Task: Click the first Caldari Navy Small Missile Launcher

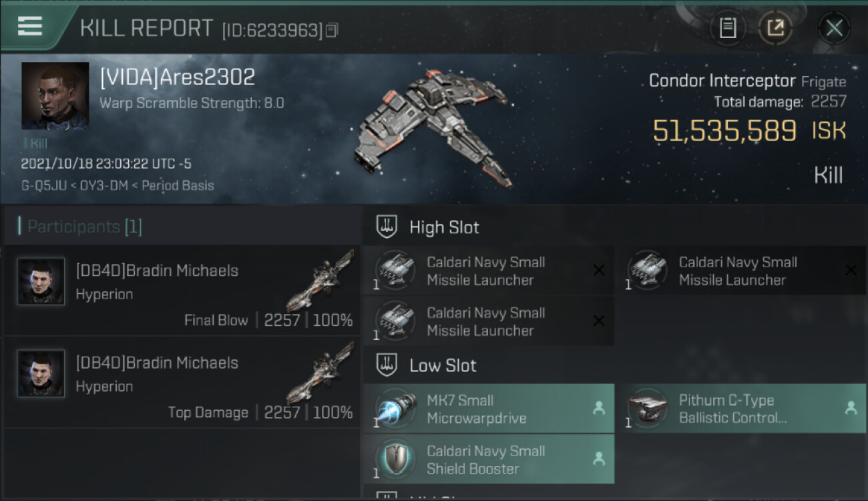Action: [x=489, y=271]
